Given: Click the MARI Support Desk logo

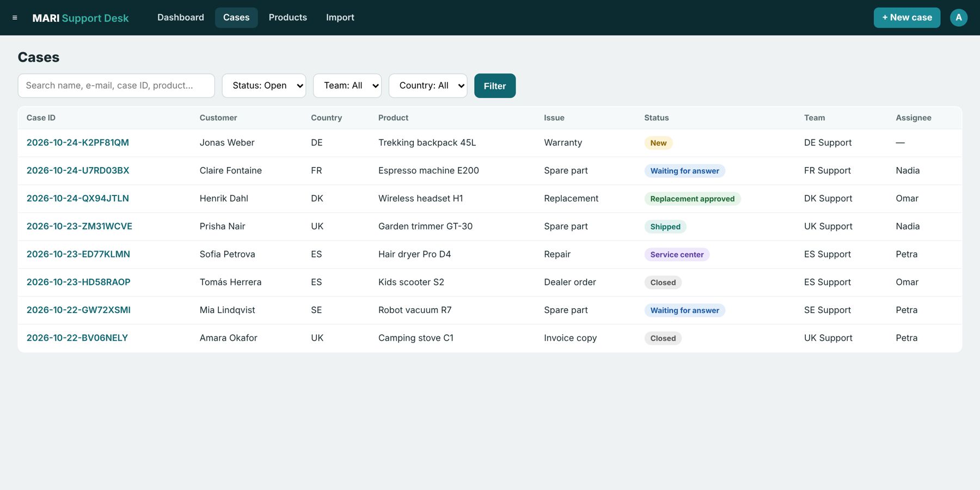Looking at the screenshot, I should (x=81, y=18).
